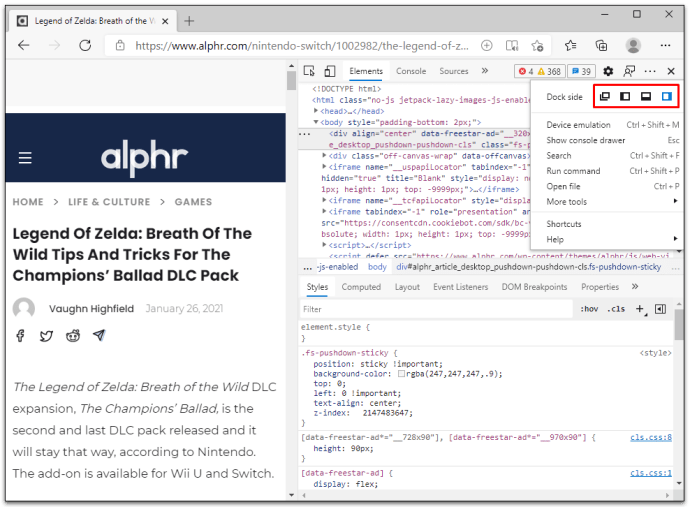Image resolution: width=690 pixels, height=507 pixels.
Task: Open DevTools settings gear
Action: [608, 71]
